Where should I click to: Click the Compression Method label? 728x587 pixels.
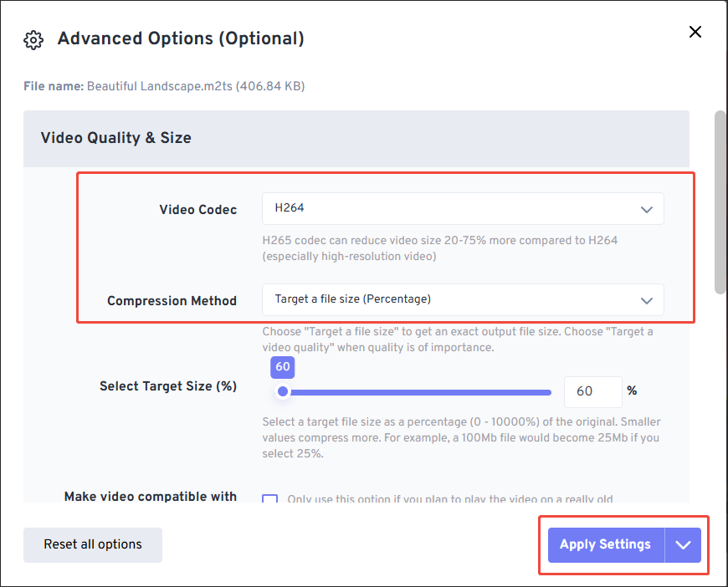172,301
